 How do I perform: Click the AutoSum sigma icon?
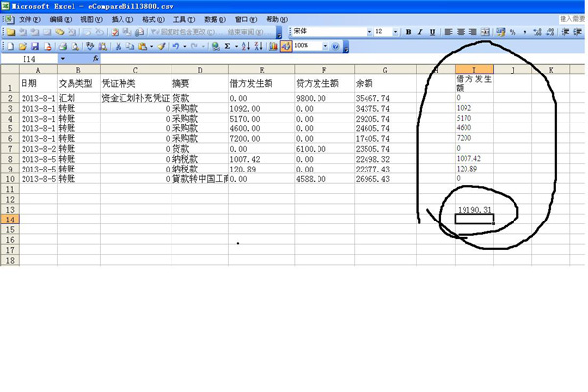pyautogui.click(x=228, y=46)
